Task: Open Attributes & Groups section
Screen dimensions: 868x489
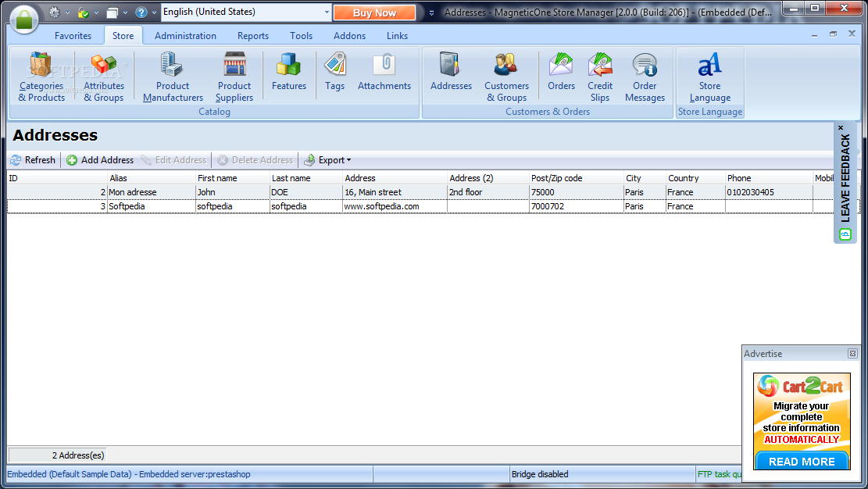Action: click(103, 77)
